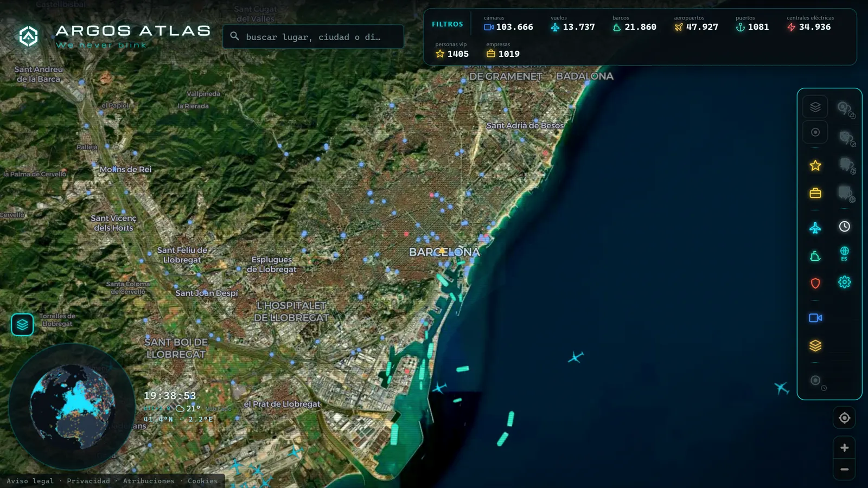868x488 pixels.
Task: Open the Aviso legal link
Action: [x=30, y=481]
